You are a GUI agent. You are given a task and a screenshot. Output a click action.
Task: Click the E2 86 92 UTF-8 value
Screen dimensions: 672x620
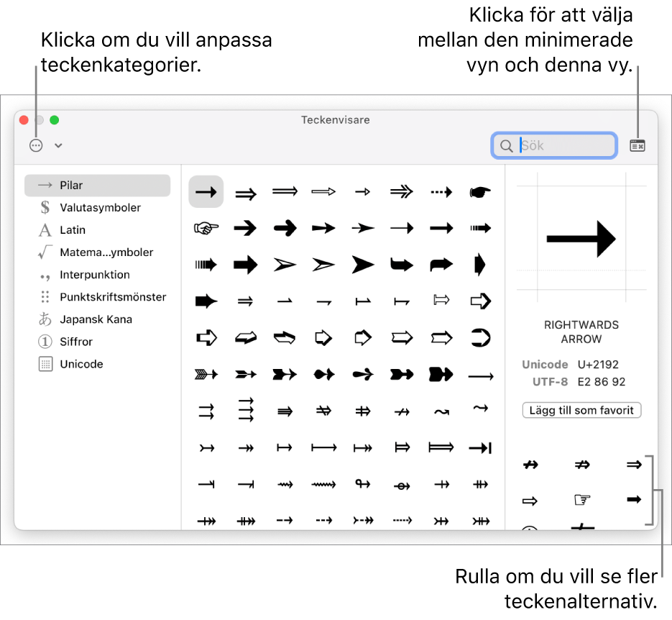602,382
